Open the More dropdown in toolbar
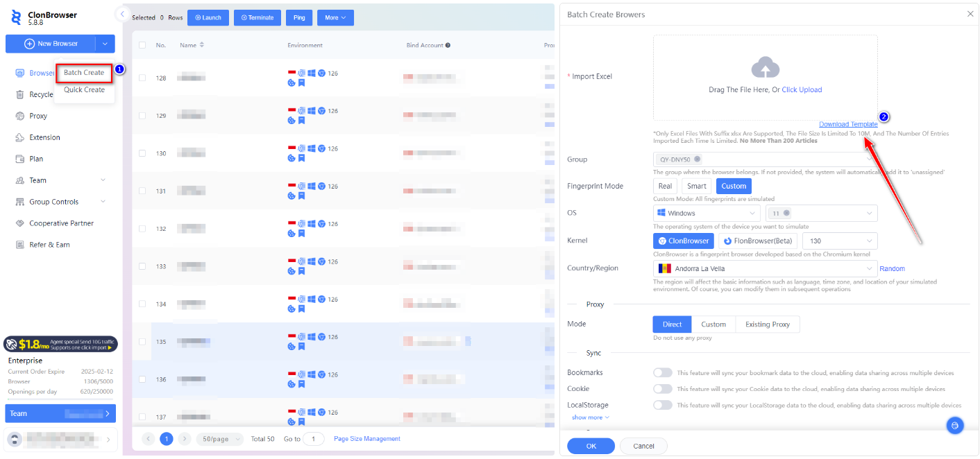Image resolution: width=980 pixels, height=459 pixels. [x=335, y=17]
